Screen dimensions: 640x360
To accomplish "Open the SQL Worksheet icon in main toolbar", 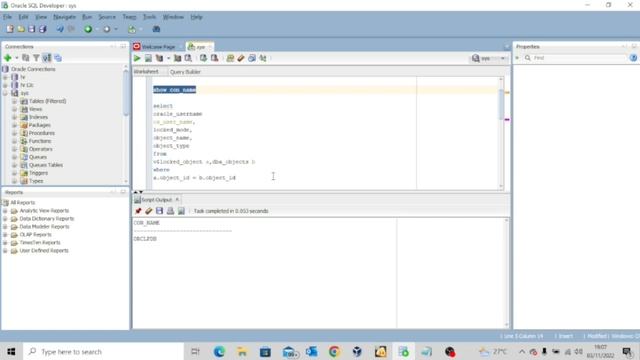I will coord(132,29).
